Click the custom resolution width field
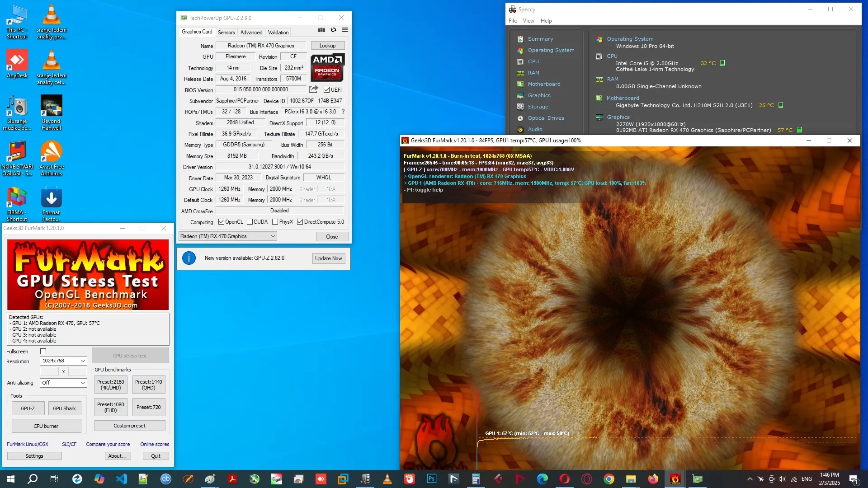The width and height of the screenshot is (868, 488). coord(49,371)
